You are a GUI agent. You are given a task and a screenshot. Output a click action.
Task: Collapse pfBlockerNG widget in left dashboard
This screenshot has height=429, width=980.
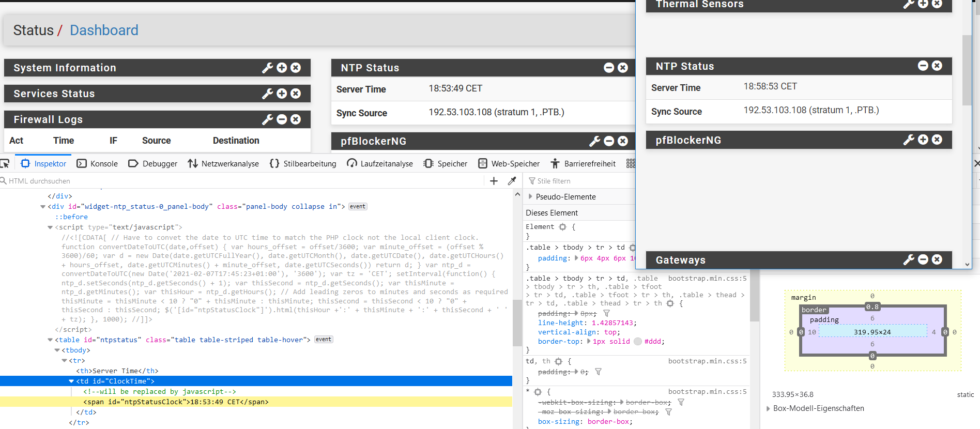(609, 141)
